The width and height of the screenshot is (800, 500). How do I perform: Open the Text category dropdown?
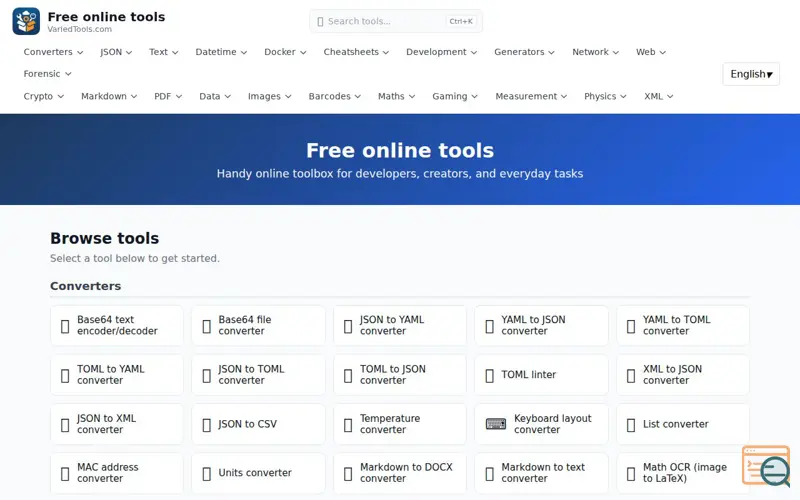coord(163,52)
